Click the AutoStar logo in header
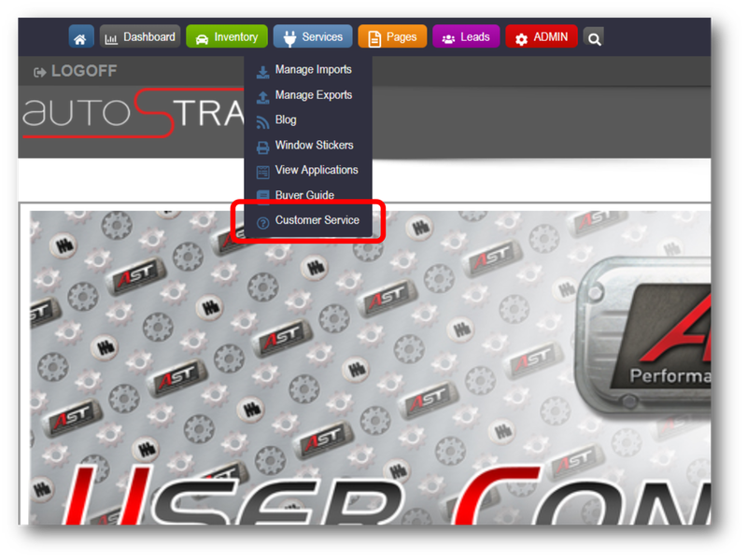 [134, 113]
